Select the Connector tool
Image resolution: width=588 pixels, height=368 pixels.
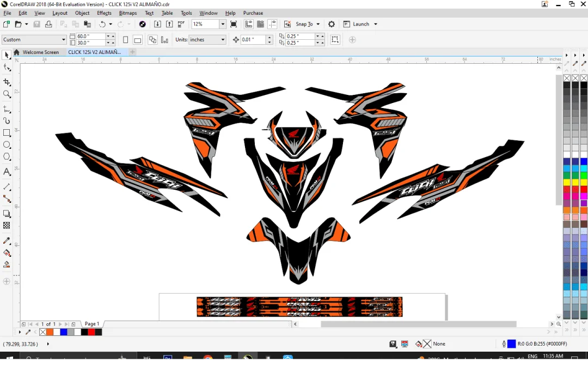(x=7, y=199)
